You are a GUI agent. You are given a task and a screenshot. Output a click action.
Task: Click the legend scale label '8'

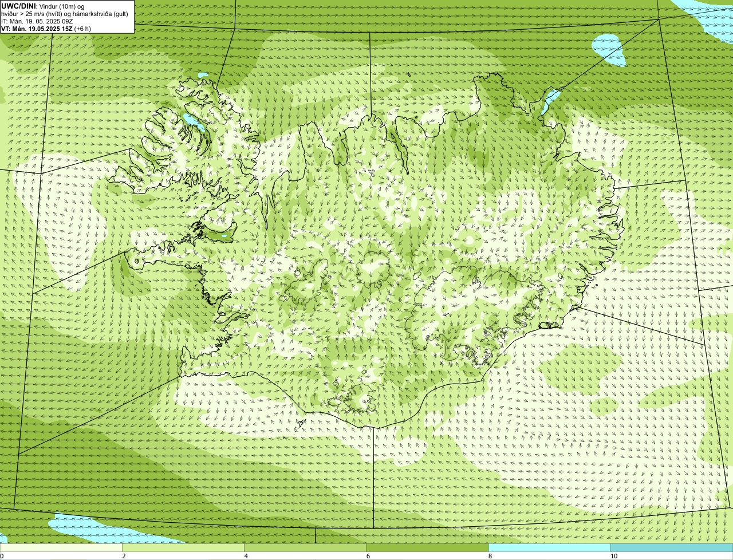pos(490,556)
